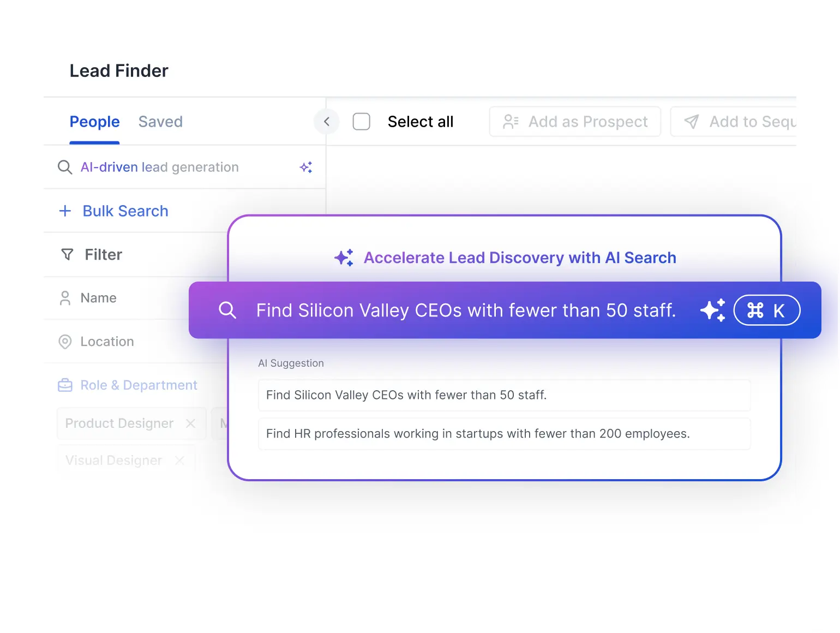Collapse the sidebar with the chevron arrow
This screenshot has width=840, height=633.
(327, 122)
